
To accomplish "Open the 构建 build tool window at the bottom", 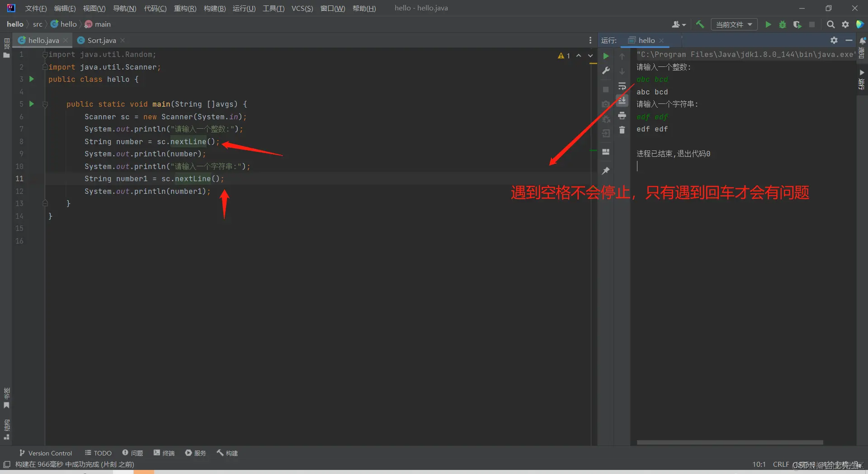I will pos(227,453).
